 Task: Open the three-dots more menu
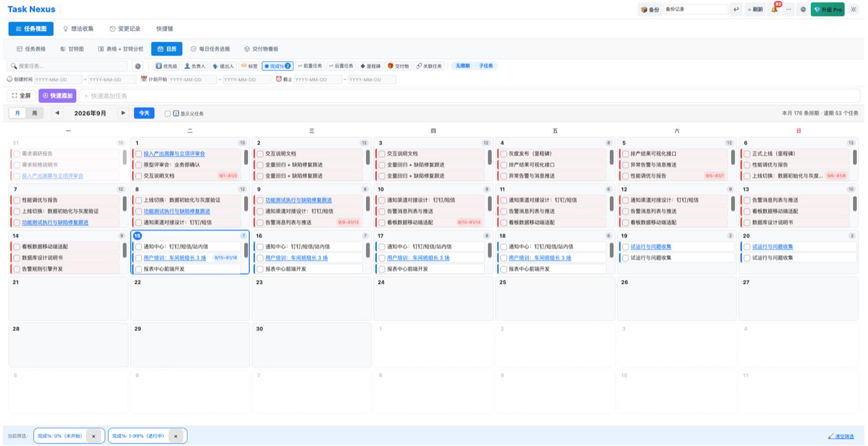pos(789,9)
